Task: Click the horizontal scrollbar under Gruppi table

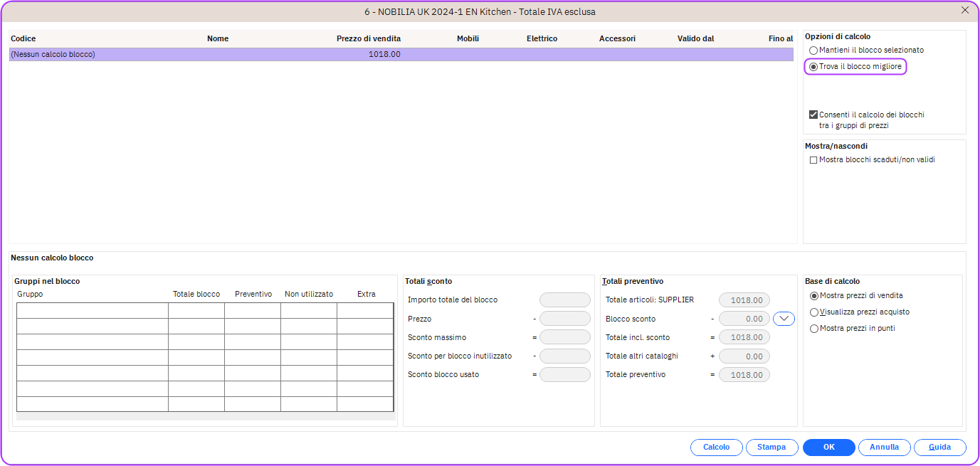Action: (205, 416)
